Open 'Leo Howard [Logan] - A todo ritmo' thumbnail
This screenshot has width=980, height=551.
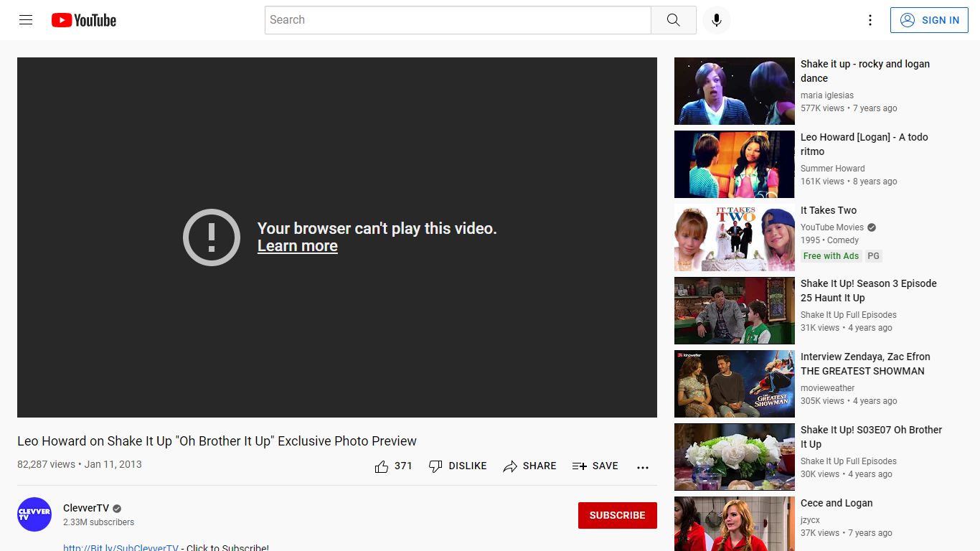pos(735,164)
